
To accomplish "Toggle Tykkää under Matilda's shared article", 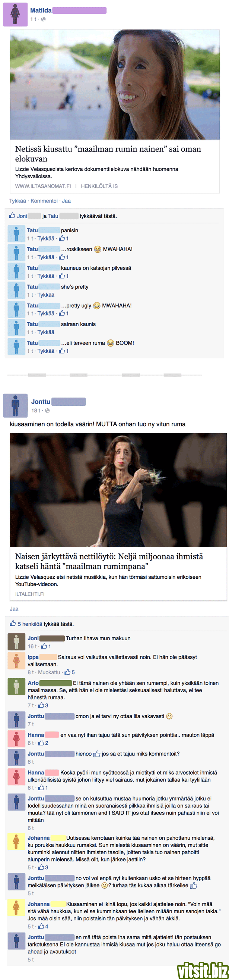I will 18,201.
